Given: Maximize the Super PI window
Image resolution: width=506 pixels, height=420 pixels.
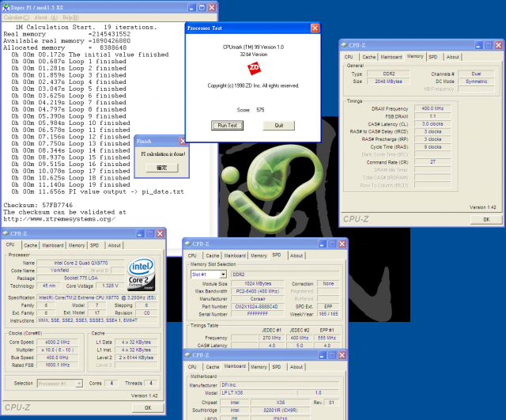Looking at the screenshot, I should [x=202, y=7].
